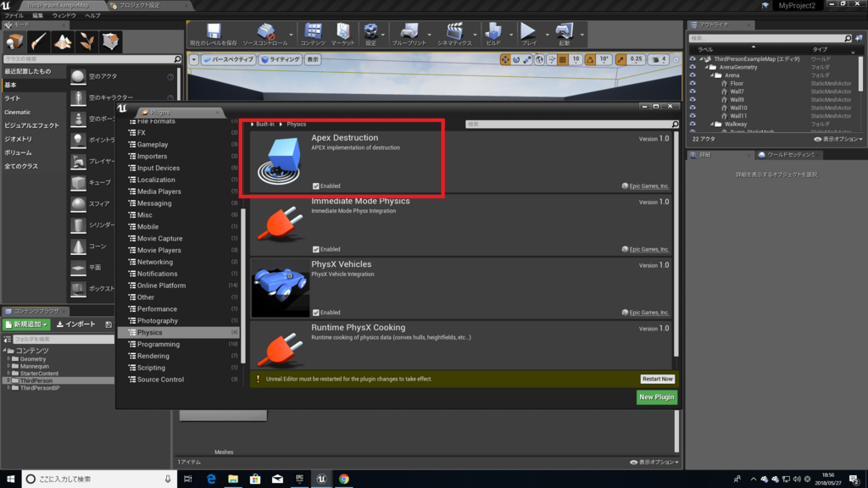
Task: Toggle grid snapping icon in viewport
Action: [x=563, y=60]
